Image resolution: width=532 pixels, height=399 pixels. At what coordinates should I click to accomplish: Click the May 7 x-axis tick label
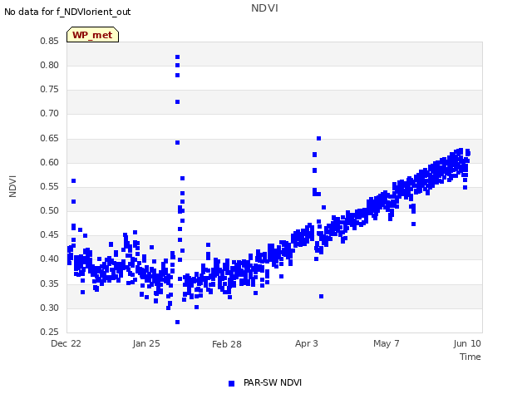coord(387,343)
